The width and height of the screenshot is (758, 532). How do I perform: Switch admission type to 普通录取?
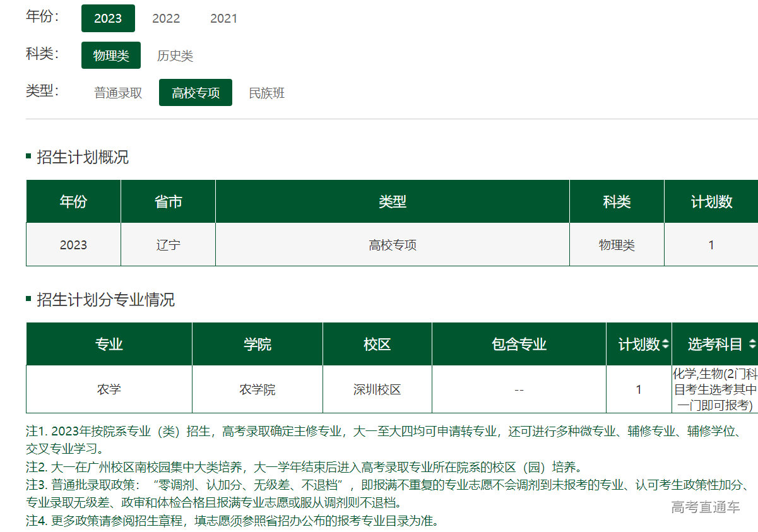click(118, 92)
